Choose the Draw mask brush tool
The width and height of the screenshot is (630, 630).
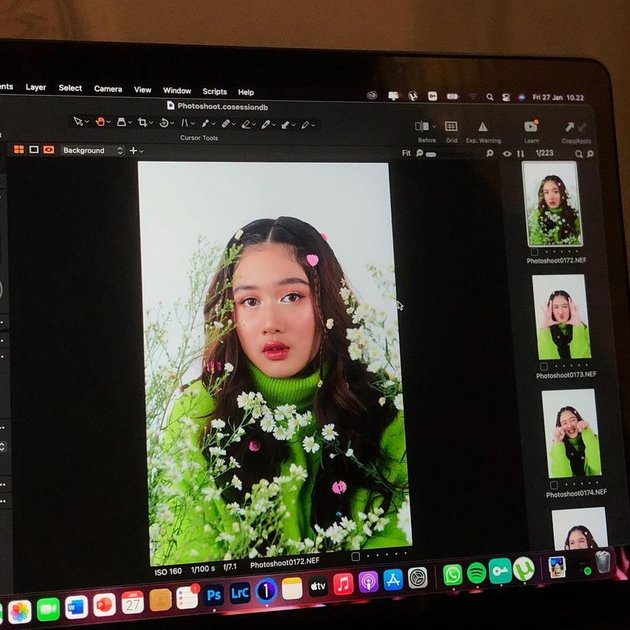point(265,125)
